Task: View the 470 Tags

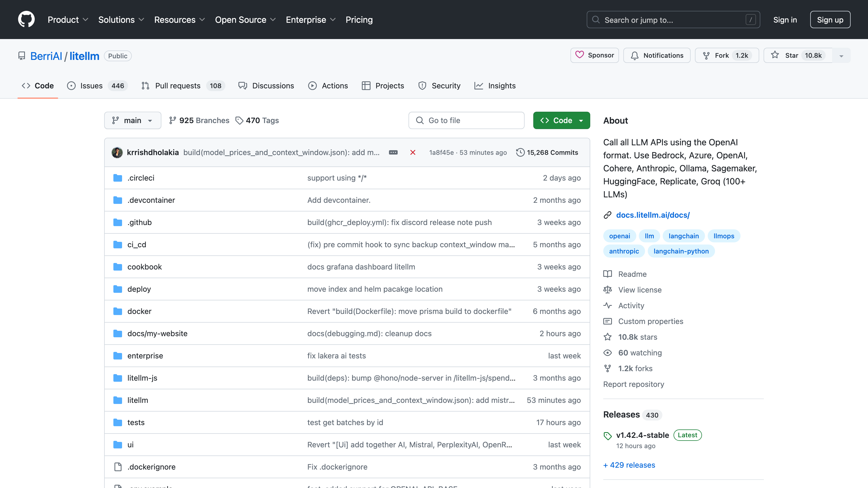Action: point(257,120)
